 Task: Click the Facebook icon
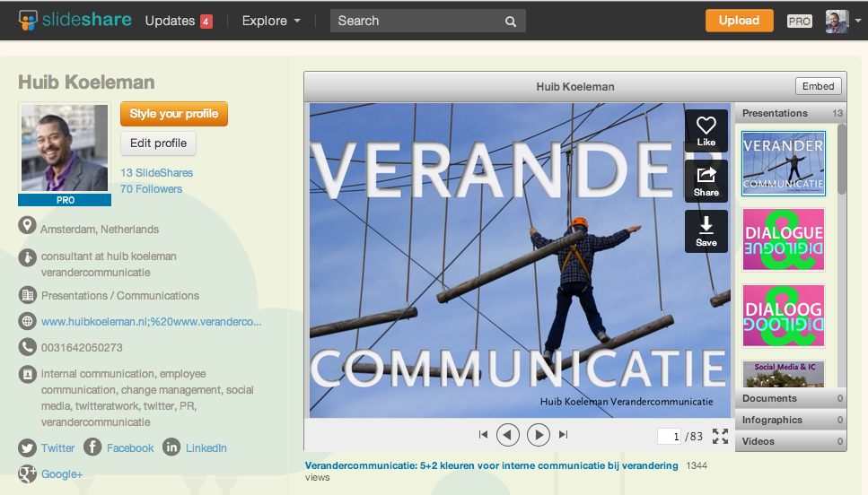click(x=92, y=447)
